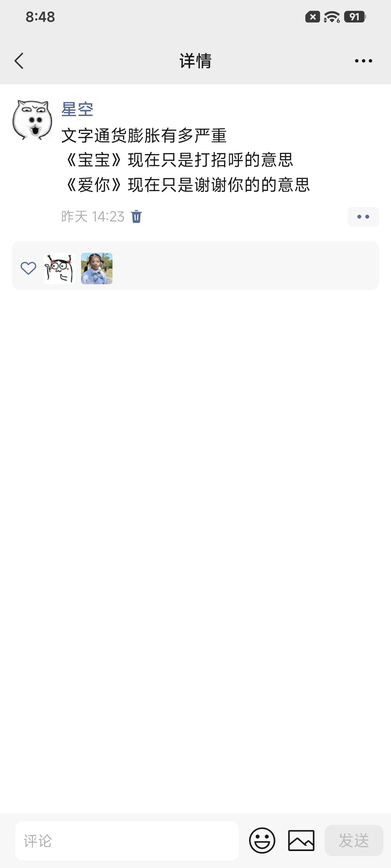Focus the 评论 comment input field
This screenshot has width=391, height=868.
click(x=127, y=840)
